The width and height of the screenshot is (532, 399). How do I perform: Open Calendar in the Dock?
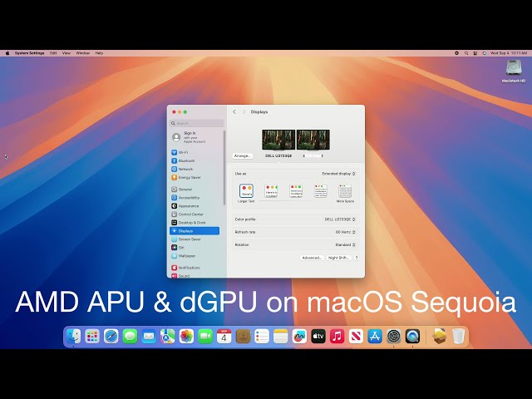tap(224, 336)
